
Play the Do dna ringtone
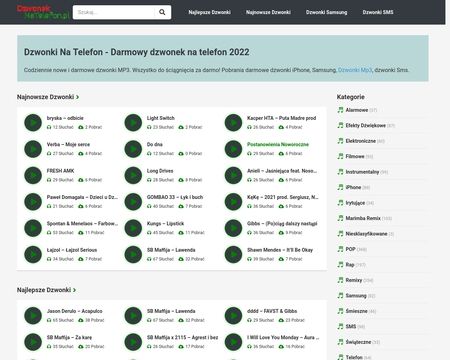(133, 149)
